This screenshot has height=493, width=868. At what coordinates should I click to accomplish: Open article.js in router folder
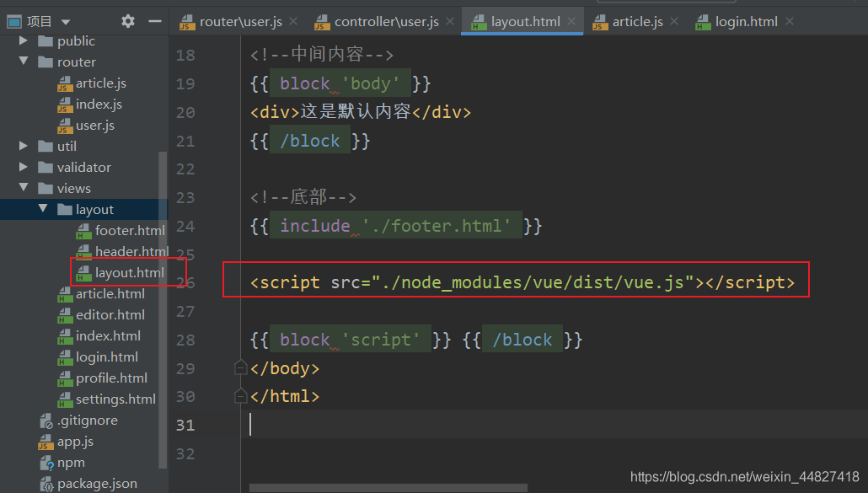tap(101, 83)
